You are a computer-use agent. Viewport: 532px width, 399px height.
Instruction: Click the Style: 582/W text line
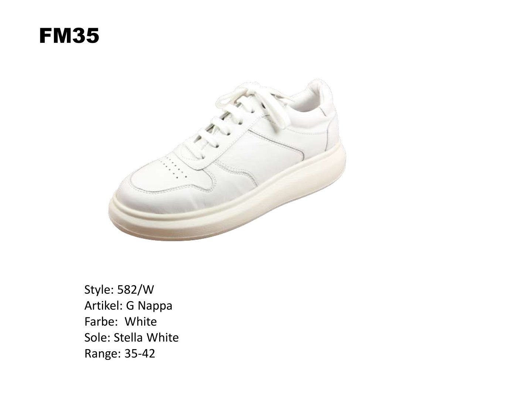[119, 290]
